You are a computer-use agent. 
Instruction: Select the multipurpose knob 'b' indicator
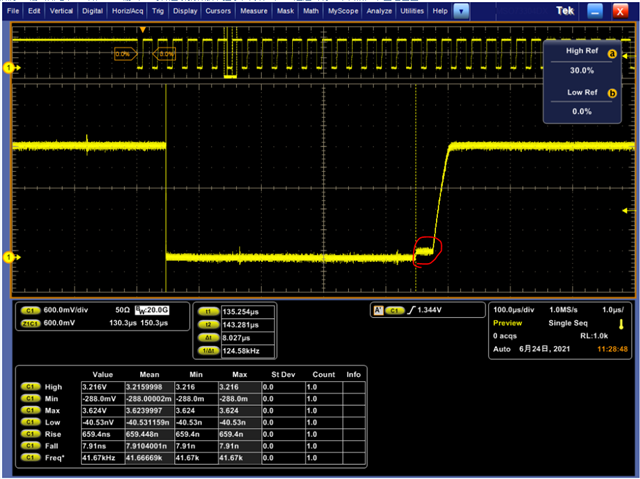(x=612, y=93)
